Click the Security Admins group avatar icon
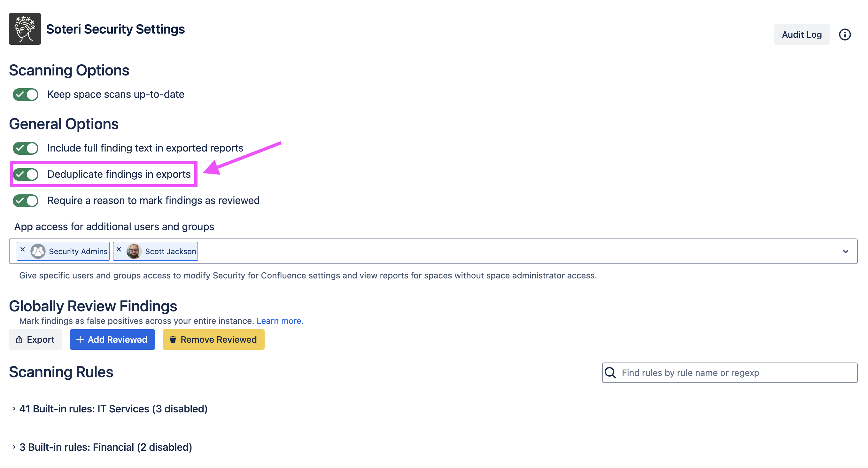 click(x=38, y=251)
